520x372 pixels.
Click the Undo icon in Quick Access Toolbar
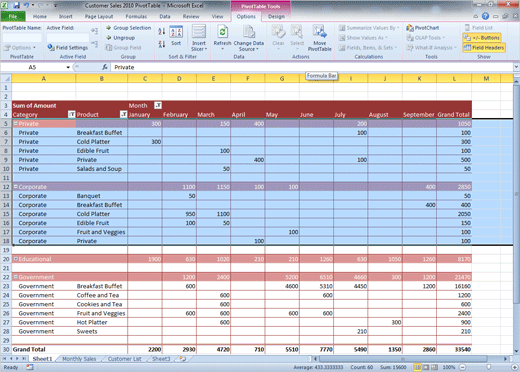[26, 5]
